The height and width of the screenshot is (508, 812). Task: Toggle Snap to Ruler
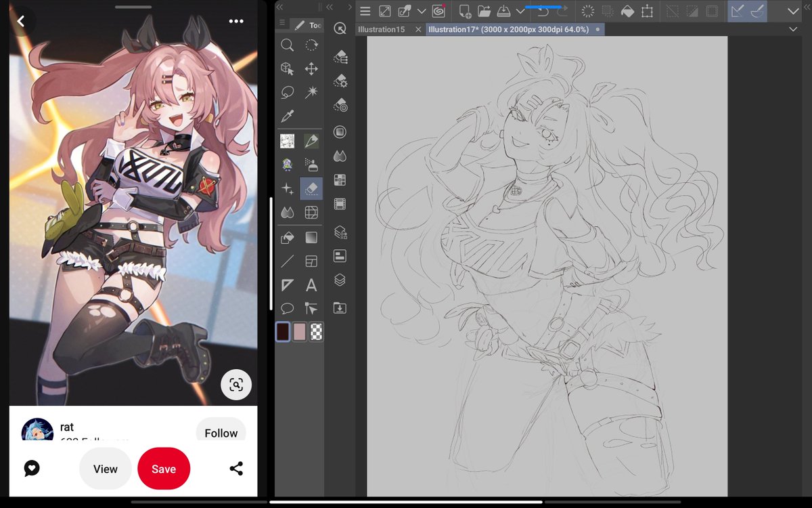pyautogui.click(x=738, y=11)
